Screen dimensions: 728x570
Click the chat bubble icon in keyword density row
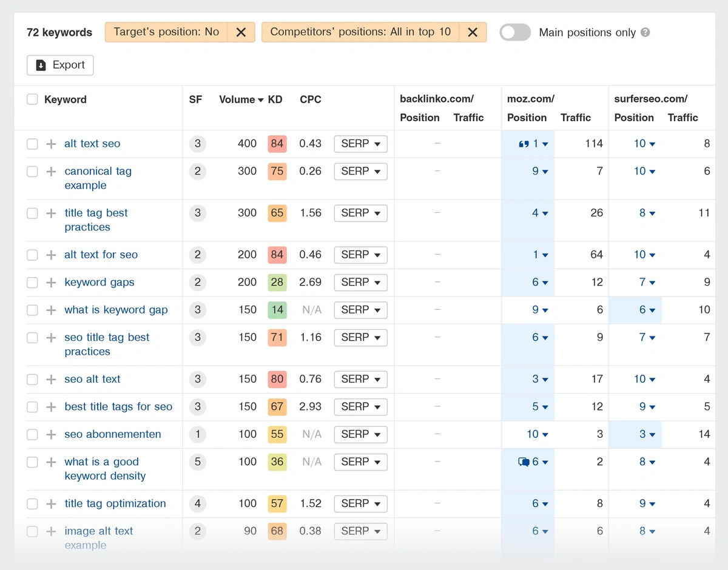[x=524, y=462]
